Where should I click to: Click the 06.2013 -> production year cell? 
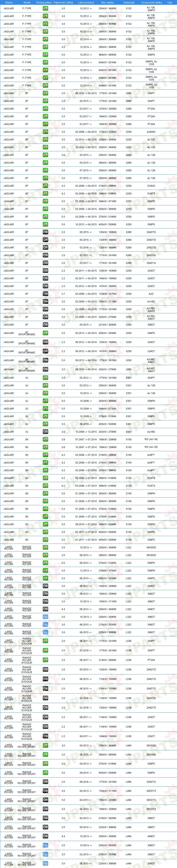(86, 424)
